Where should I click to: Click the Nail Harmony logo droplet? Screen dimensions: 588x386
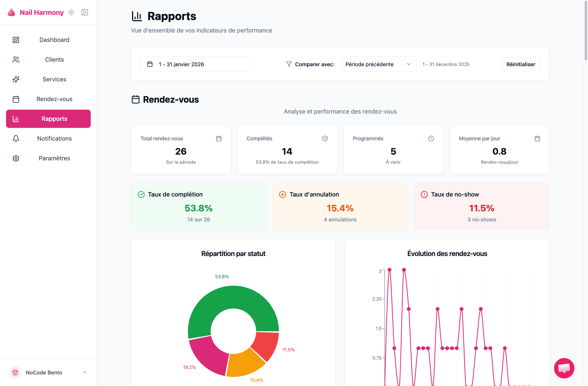[x=11, y=12]
